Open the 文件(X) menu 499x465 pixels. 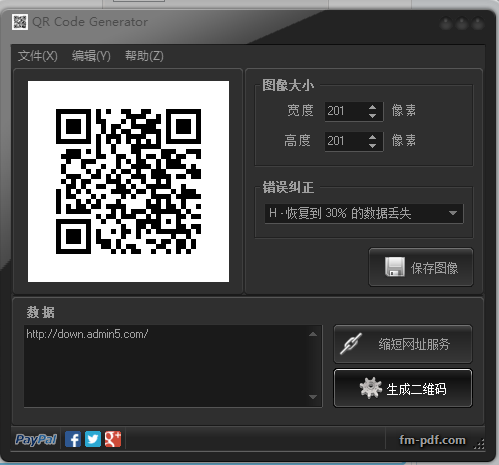[38, 56]
